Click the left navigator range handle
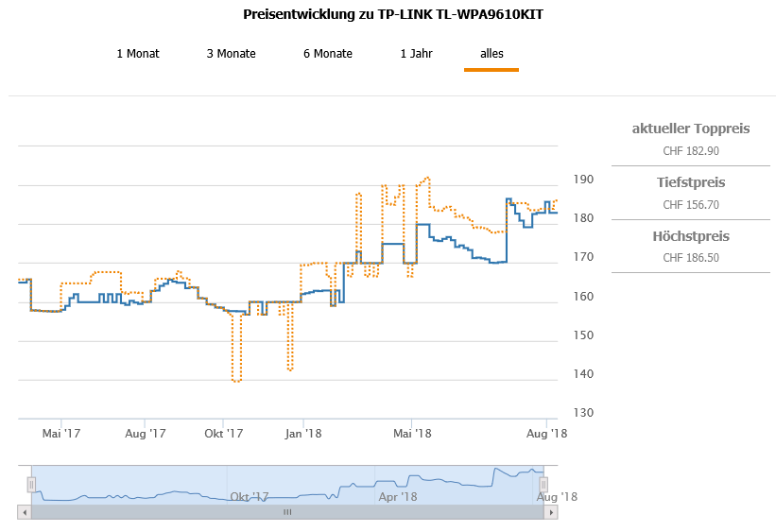This screenshot has width=776, height=532. pyautogui.click(x=31, y=485)
